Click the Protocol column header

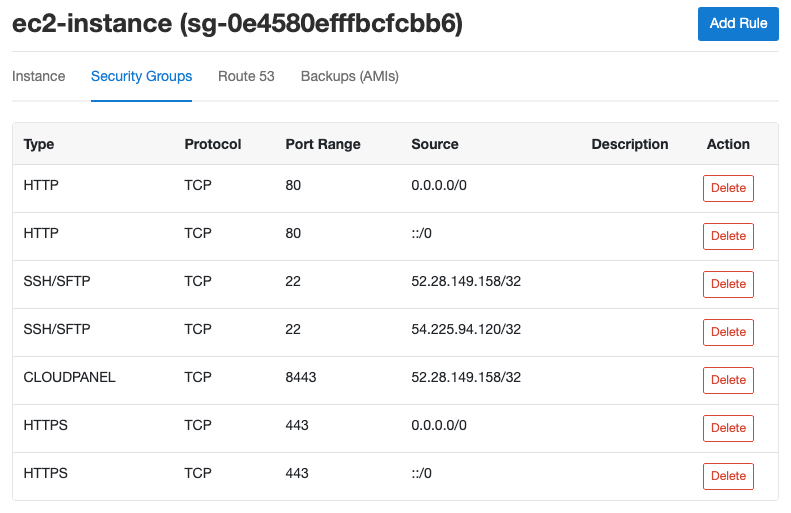point(213,144)
